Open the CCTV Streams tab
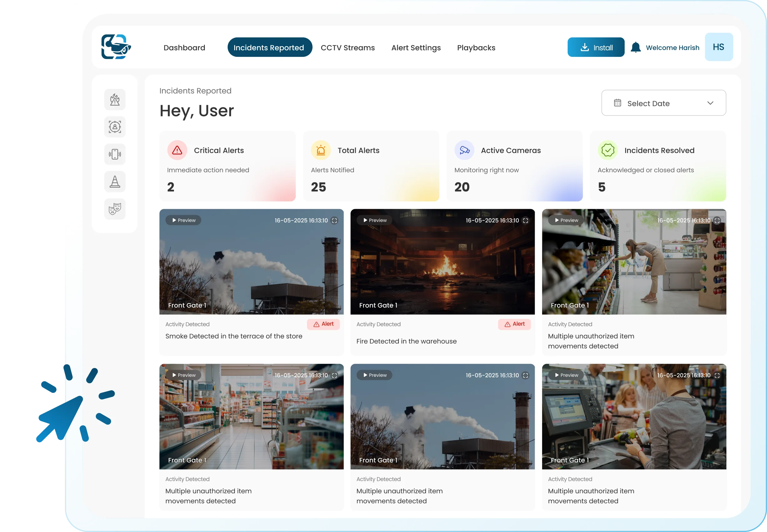767x532 pixels. coord(347,48)
